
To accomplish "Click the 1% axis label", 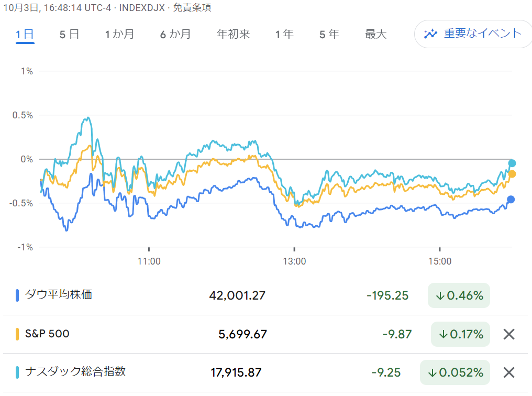I will pyautogui.click(x=27, y=71).
